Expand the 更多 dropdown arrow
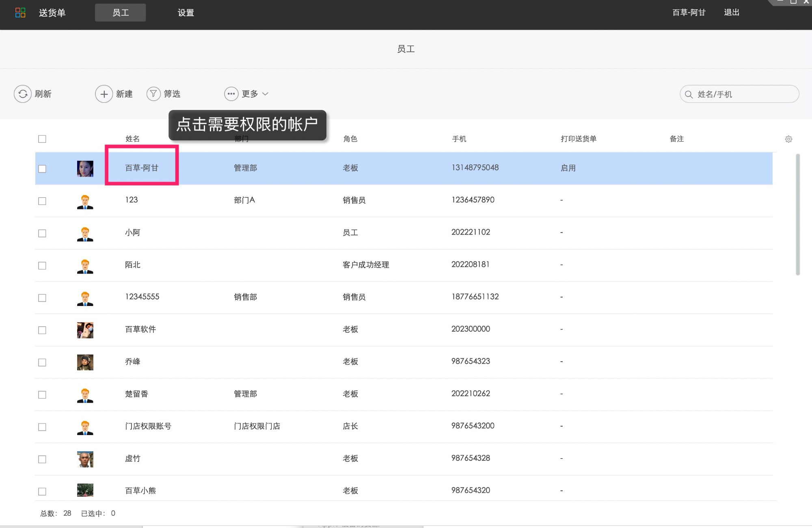This screenshot has width=812, height=528. point(265,94)
